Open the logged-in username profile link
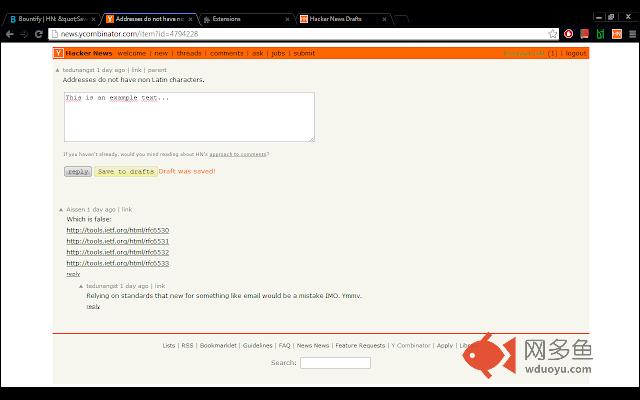640x400 pixels. pyautogui.click(x=524, y=53)
